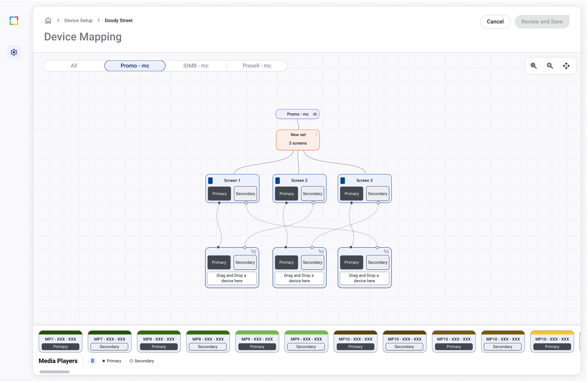The width and height of the screenshot is (588, 383).
Task: Click the zoom in magnifier icon
Action: coord(533,66)
